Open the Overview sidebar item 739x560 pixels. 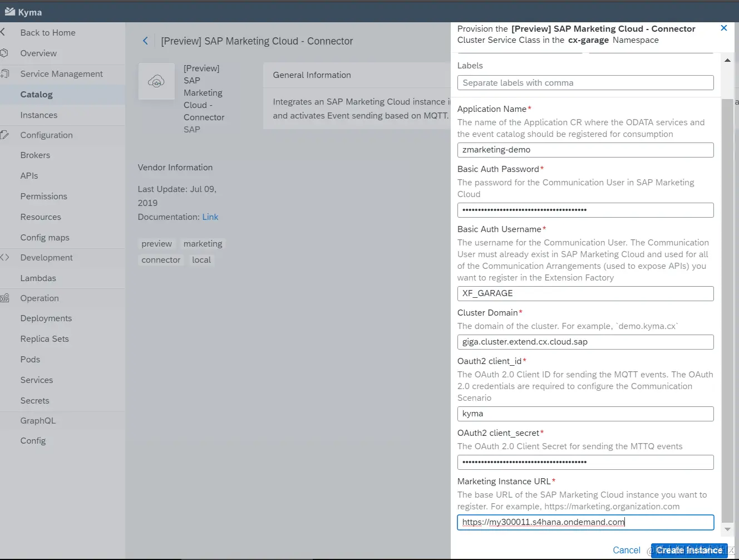[x=38, y=53]
